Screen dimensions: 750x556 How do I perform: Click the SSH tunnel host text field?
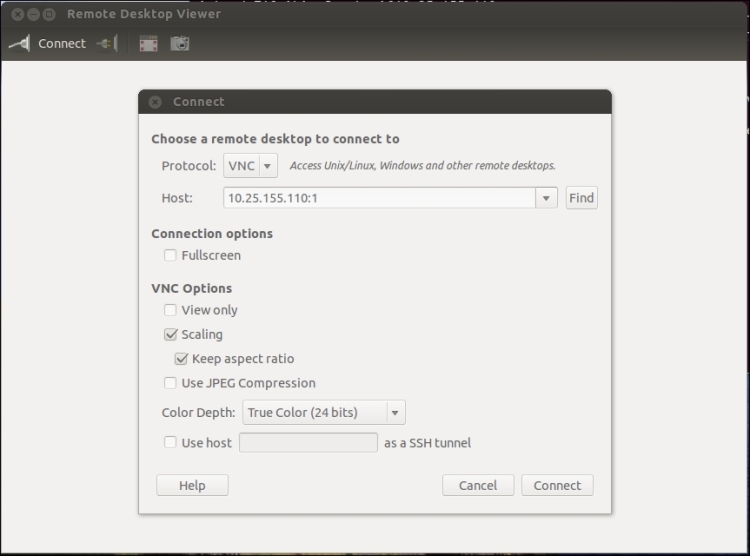[309, 443]
